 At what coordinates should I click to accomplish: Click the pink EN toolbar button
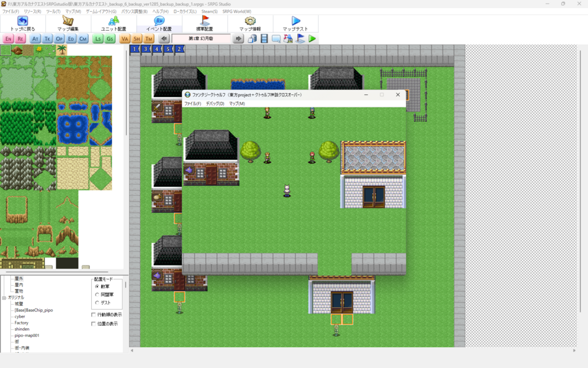(8, 39)
